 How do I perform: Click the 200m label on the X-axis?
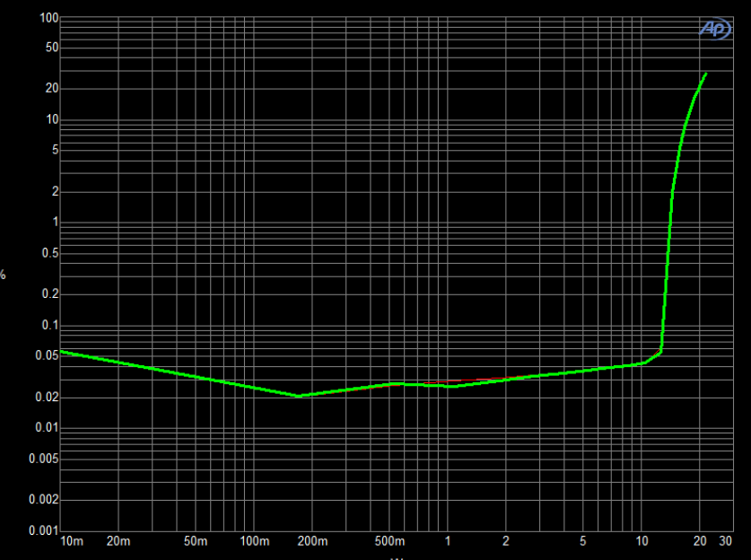pos(313,541)
